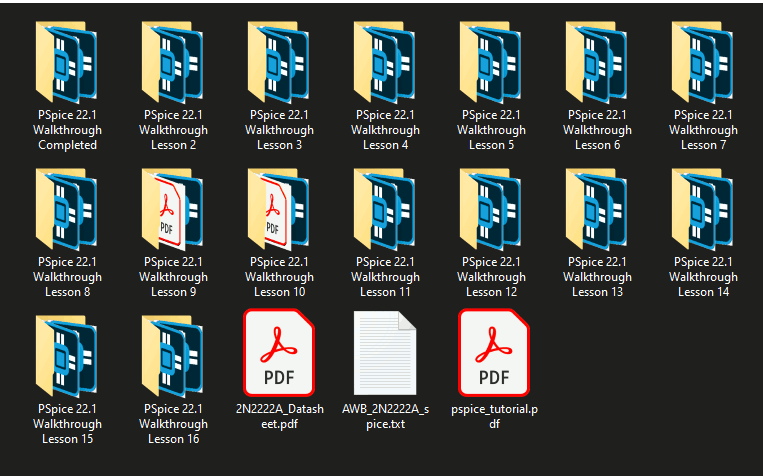Image resolution: width=763 pixels, height=476 pixels.
Task: Click the 'PSpice 22.1 Walkthrough Lesson 14' name label
Action: [704, 277]
